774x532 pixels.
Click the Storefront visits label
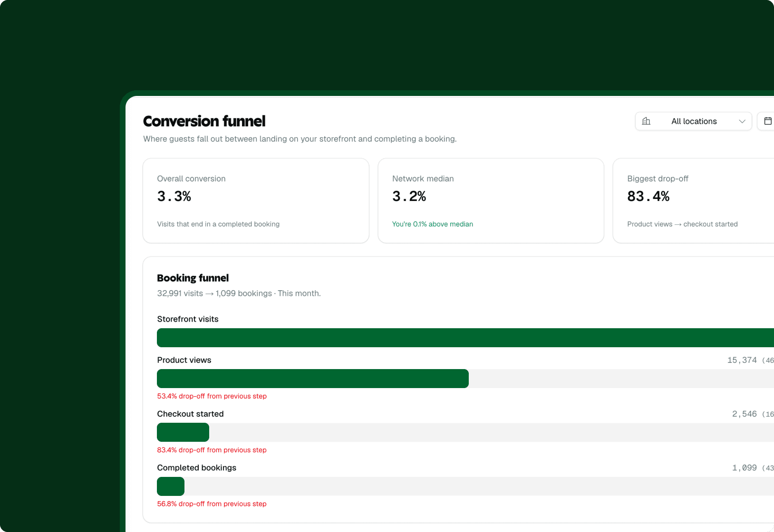[188, 319]
